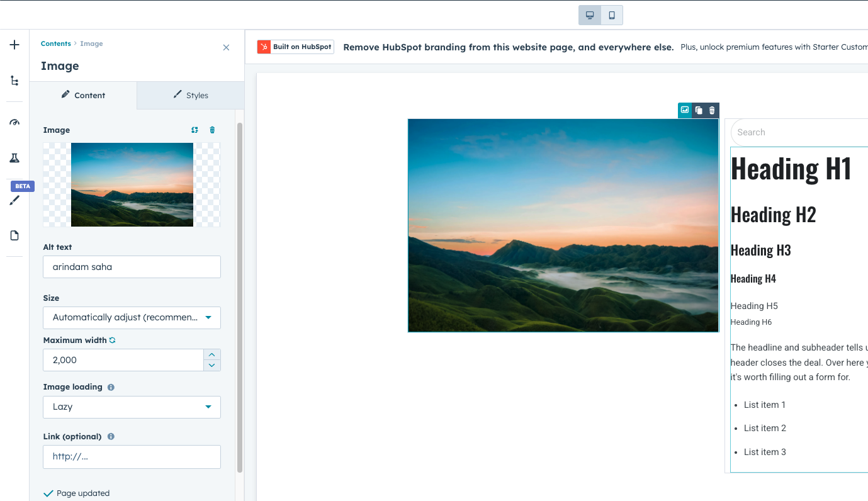868x501 pixels.
Task: Click the Alt text input field
Action: click(x=132, y=267)
